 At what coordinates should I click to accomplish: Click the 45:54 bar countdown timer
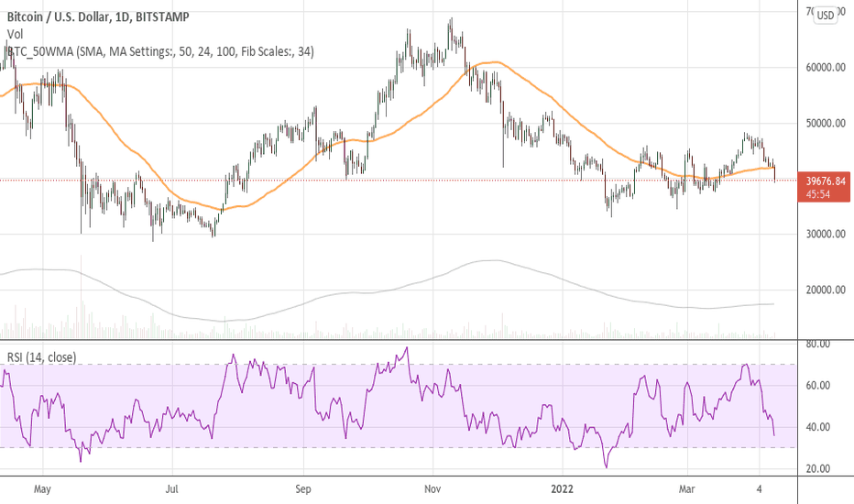(x=820, y=193)
